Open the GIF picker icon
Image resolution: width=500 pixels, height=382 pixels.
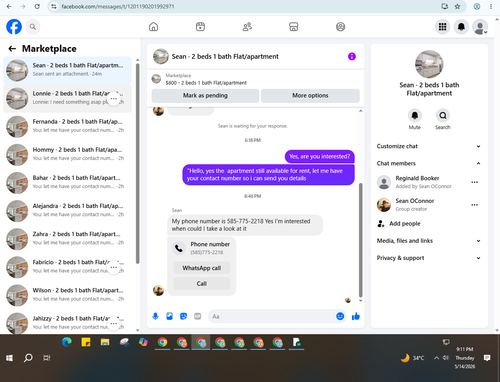[x=198, y=316]
